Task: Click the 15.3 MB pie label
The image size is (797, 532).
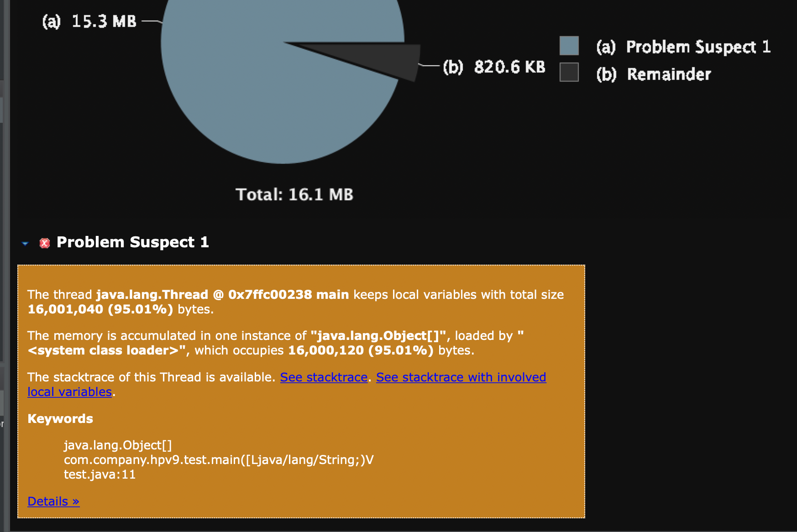Action: (89, 21)
